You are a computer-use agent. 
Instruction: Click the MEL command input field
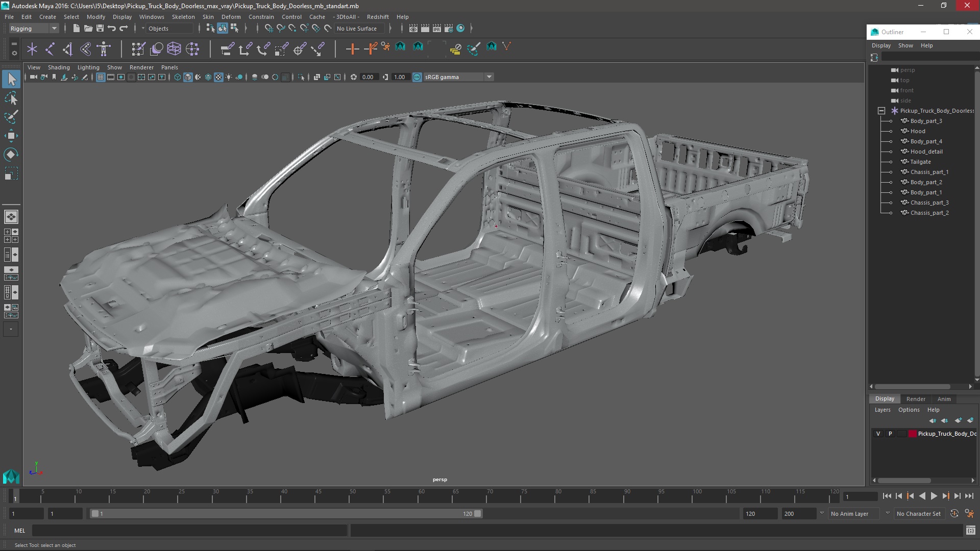189,531
